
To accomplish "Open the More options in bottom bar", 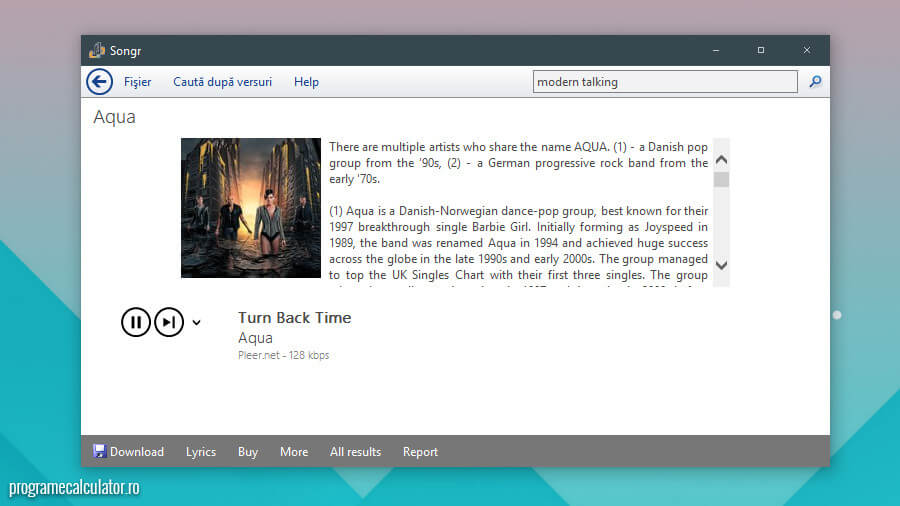I will pos(294,452).
